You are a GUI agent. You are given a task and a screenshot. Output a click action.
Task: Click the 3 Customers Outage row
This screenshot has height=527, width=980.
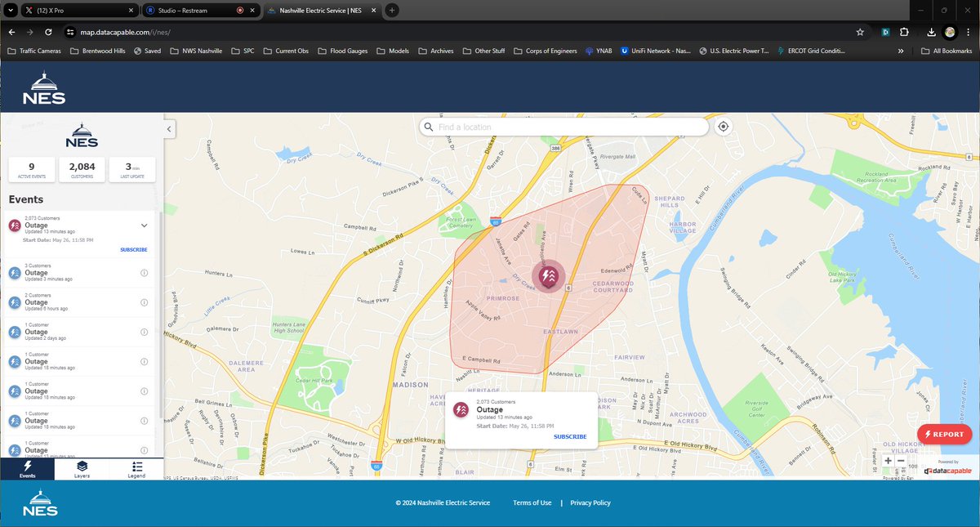(80, 273)
